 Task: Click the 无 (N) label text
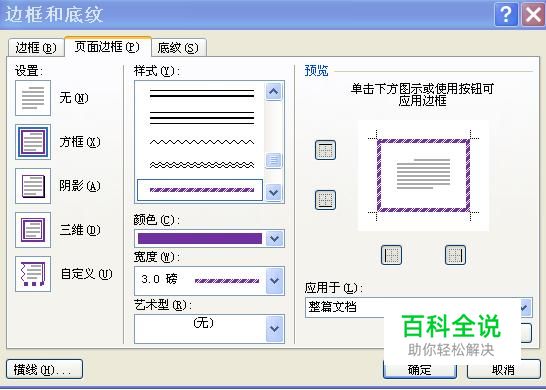pyautogui.click(x=74, y=98)
